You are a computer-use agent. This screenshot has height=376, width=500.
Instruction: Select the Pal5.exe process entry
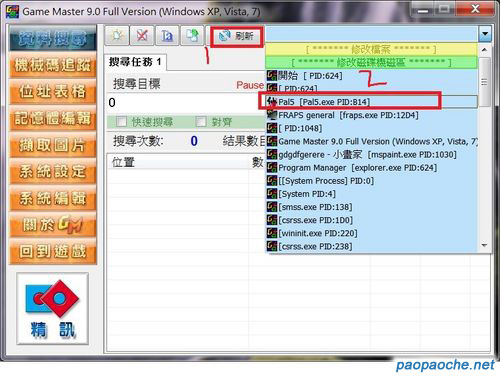(x=372, y=102)
